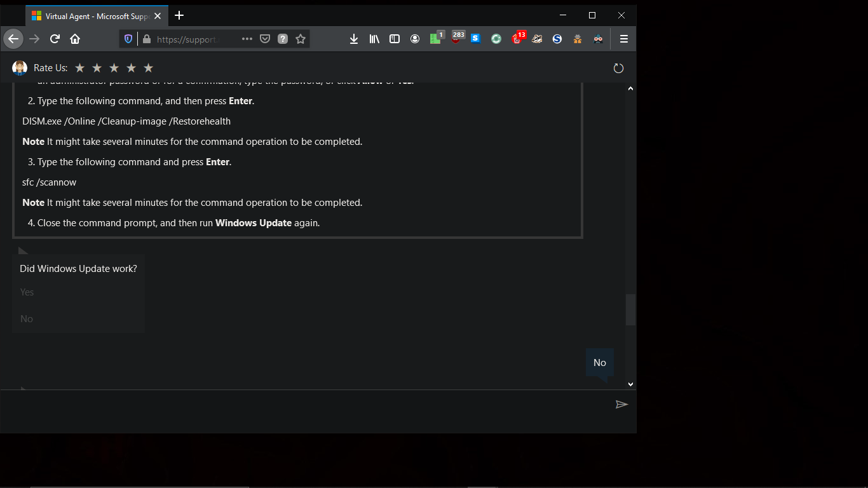Close the Virtual Agent tab

point(158,16)
